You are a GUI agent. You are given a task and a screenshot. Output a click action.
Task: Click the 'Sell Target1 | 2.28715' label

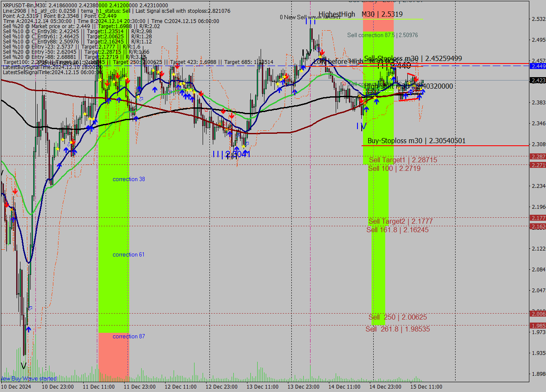pos(403,160)
